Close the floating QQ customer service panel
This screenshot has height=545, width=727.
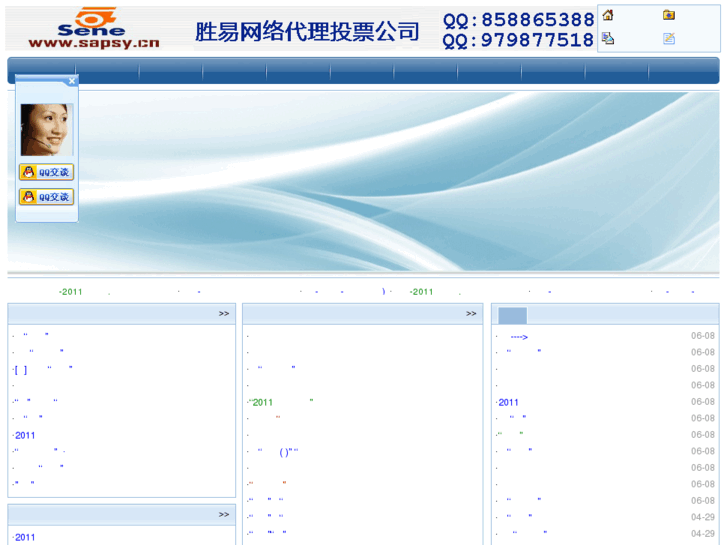[72, 81]
